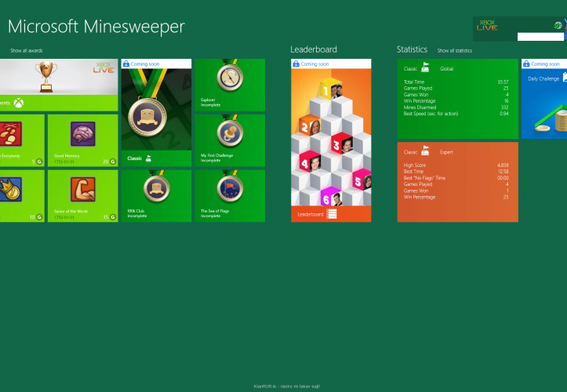The width and height of the screenshot is (567, 392).
Task: Open the Statistics section heading
Action: pyautogui.click(x=412, y=49)
